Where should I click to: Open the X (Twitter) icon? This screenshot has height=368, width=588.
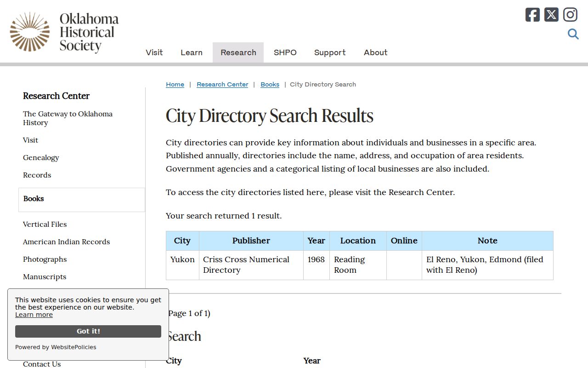551,15
